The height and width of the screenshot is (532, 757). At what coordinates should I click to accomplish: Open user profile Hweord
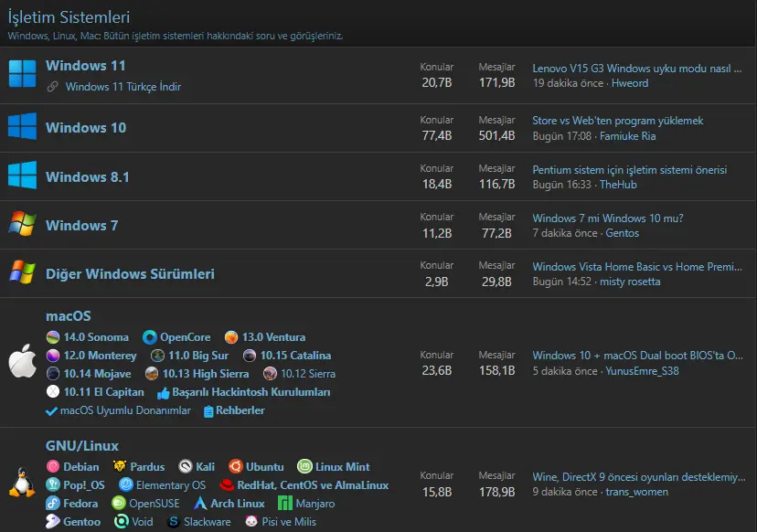click(x=630, y=83)
